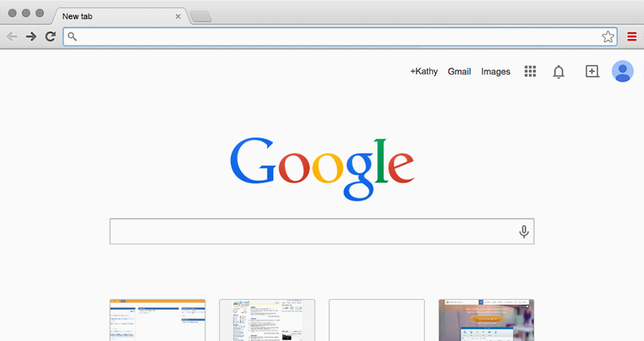Image resolution: width=644 pixels, height=341 pixels.
Task: Open the Chrome hamburger menu
Action: [631, 36]
